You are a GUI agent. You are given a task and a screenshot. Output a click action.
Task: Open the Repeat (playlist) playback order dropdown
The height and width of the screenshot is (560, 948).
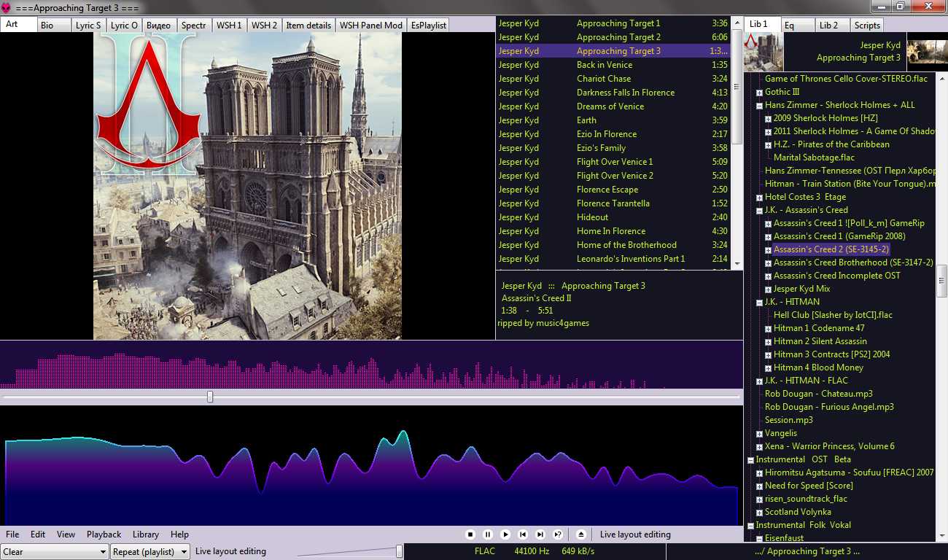click(150, 552)
